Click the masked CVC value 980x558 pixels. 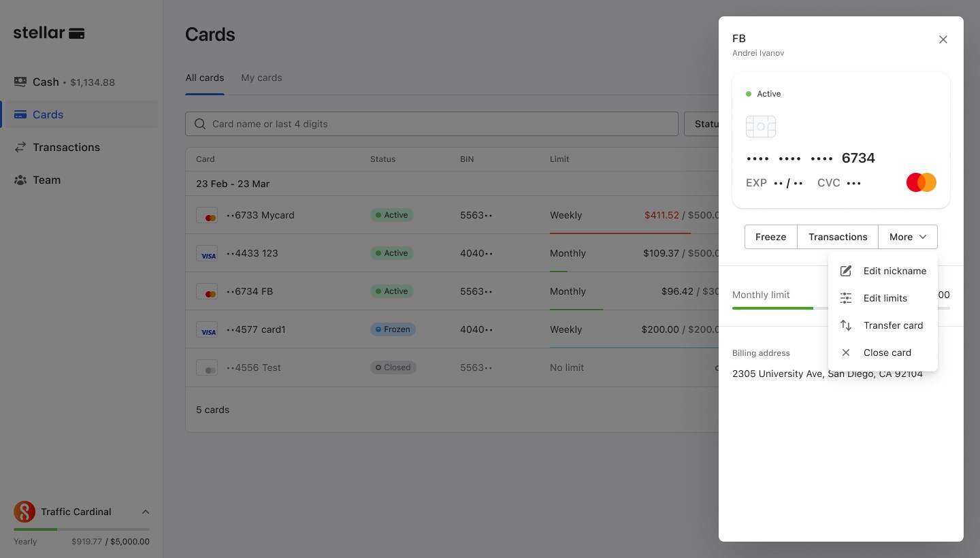(x=854, y=183)
